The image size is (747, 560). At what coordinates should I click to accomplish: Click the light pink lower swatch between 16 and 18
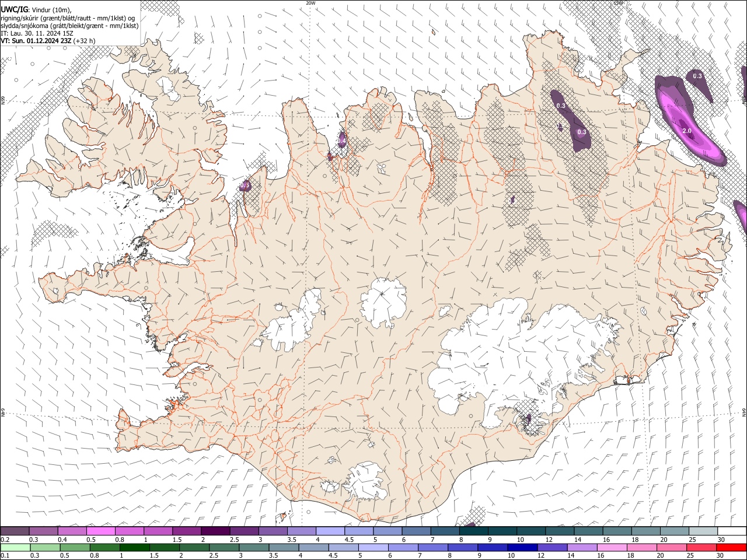[x=611, y=547]
